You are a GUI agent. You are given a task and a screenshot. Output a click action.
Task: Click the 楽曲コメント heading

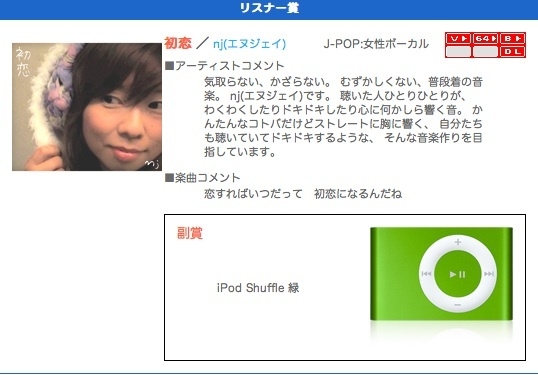point(202,178)
